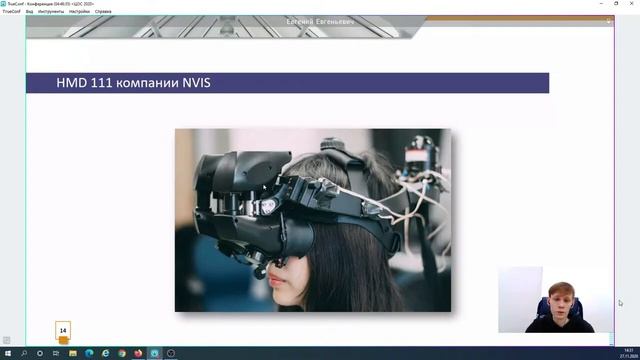Open the Настройки menu

coord(79,11)
